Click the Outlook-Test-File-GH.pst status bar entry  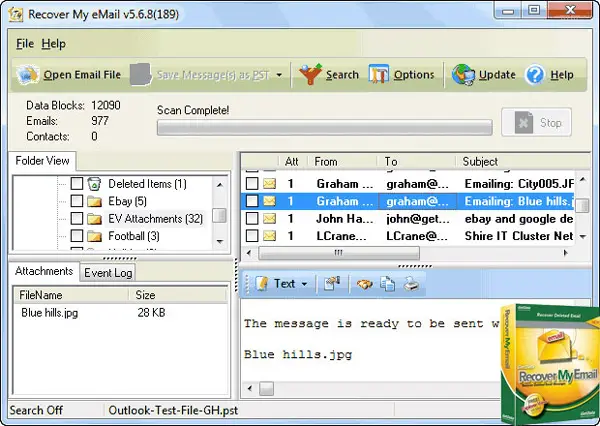[x=173, y=410]
